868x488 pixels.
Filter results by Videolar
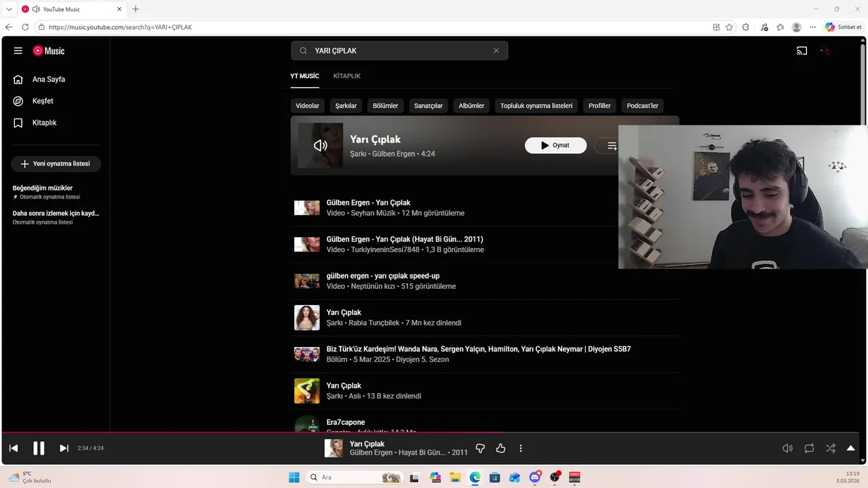[307, 106]
